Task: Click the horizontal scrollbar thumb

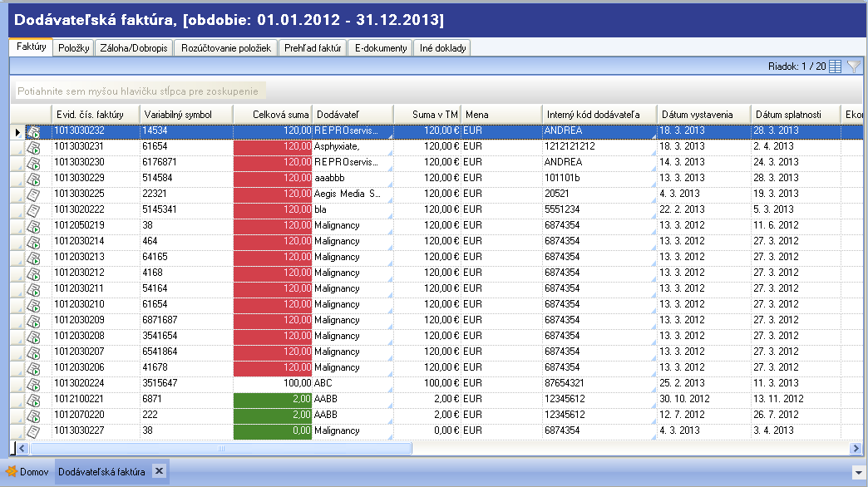Action: tap(220, 448)
